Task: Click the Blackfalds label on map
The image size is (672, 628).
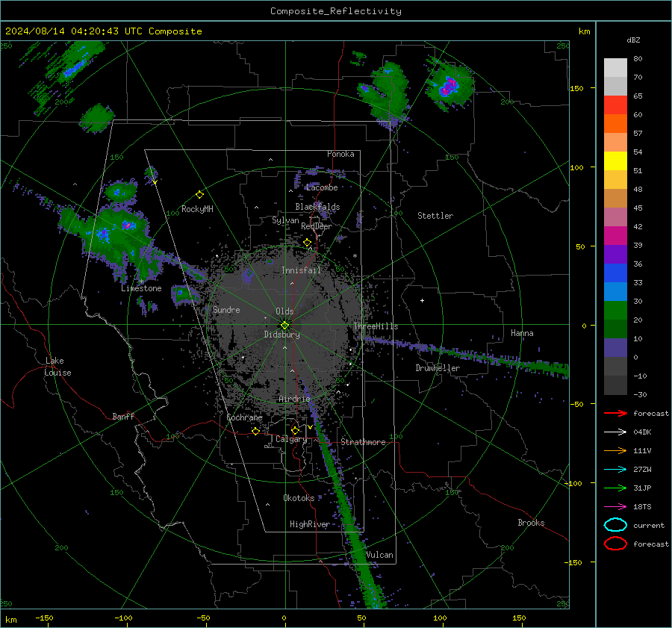Action: 317,207
